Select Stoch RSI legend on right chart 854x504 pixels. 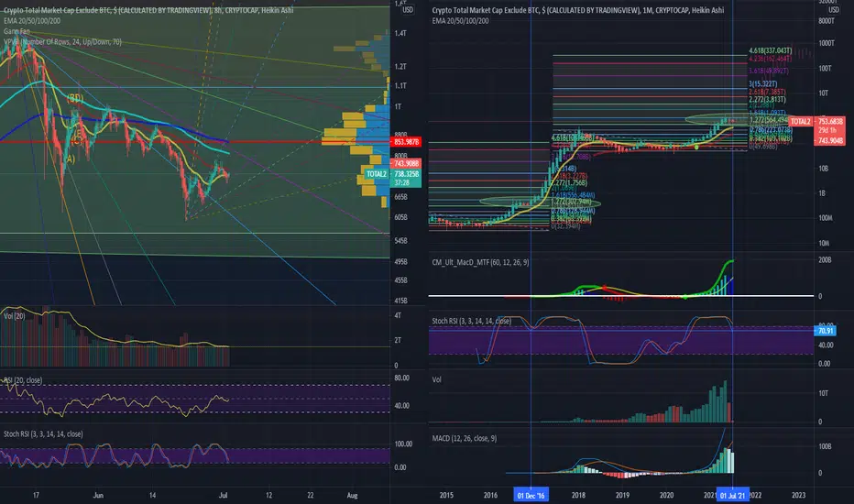(472, 321)
